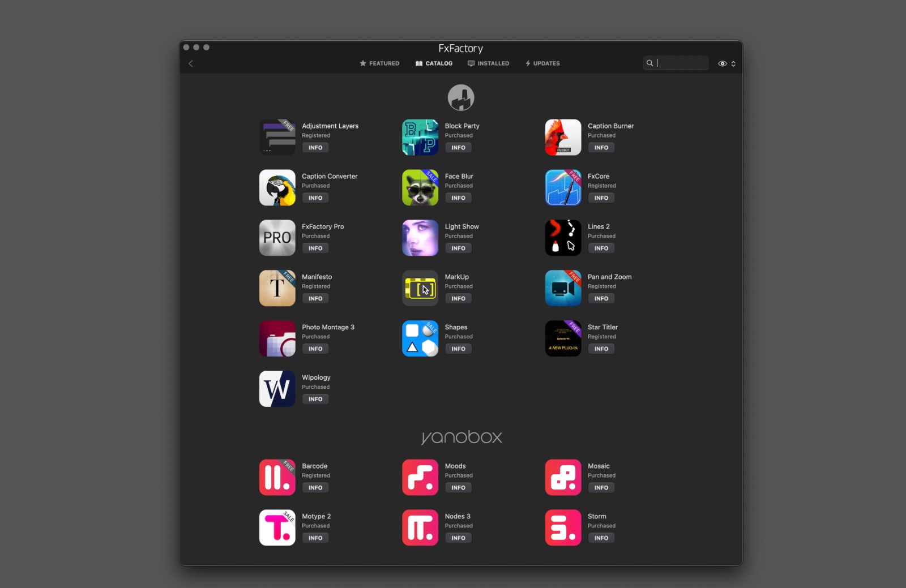
Task: Click INFO button for Storm
Action: [x=601, y=538]
